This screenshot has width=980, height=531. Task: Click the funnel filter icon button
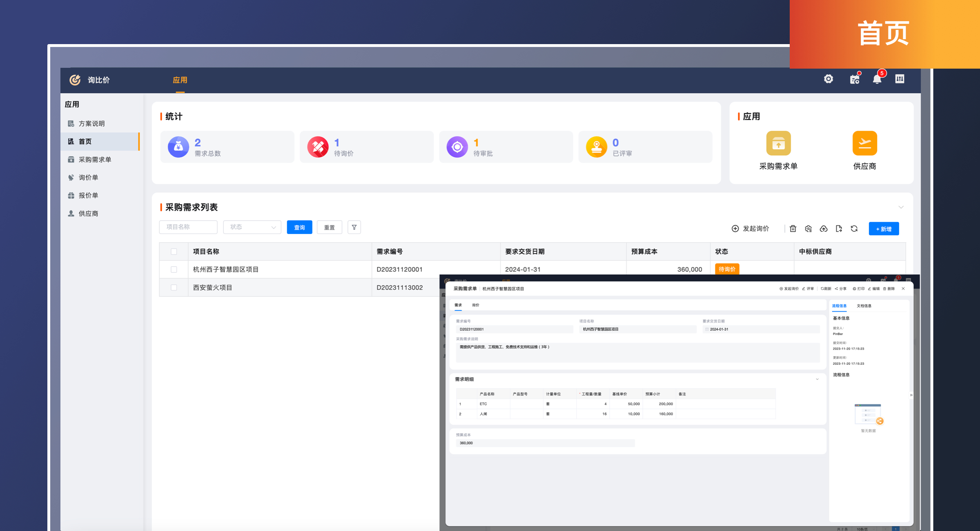354,228
